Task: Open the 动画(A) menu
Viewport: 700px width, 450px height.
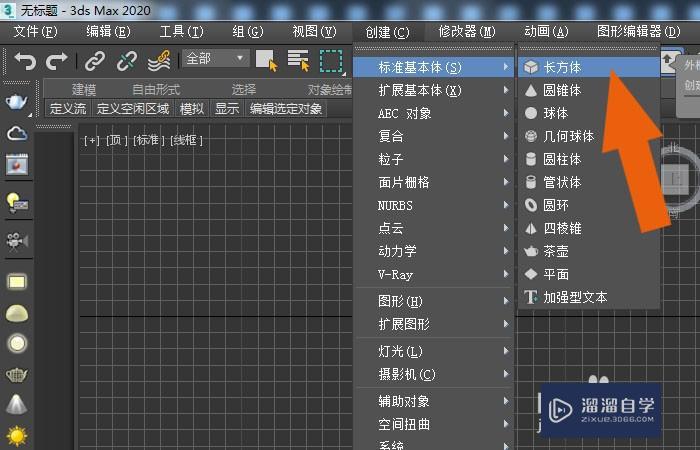Action: tap(546, 32)
